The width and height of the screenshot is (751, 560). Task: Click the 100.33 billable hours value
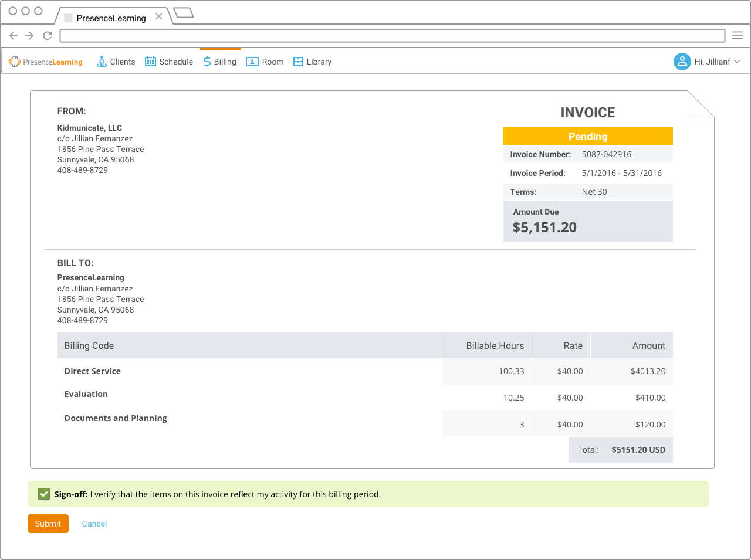click(x=512, y=371)
